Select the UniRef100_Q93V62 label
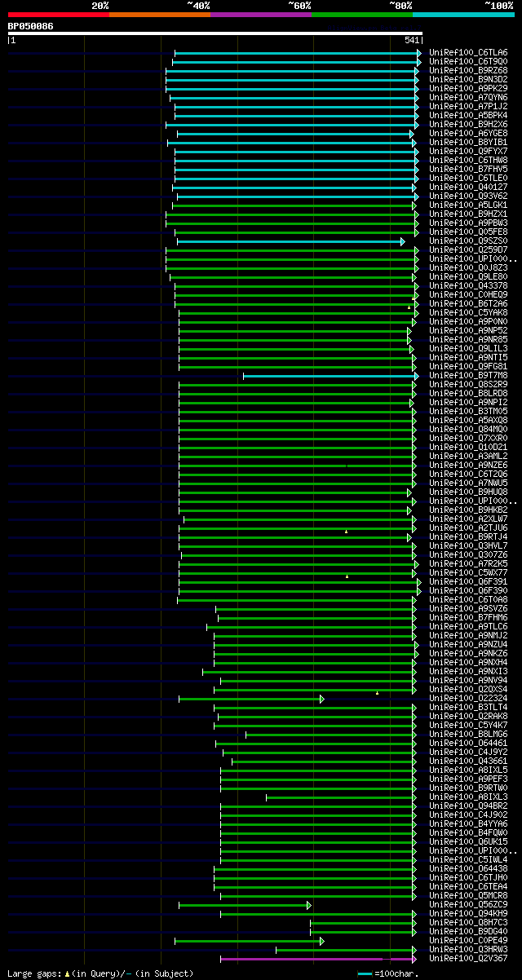Viewport: 522px width, 980px height. pos(468,196)
